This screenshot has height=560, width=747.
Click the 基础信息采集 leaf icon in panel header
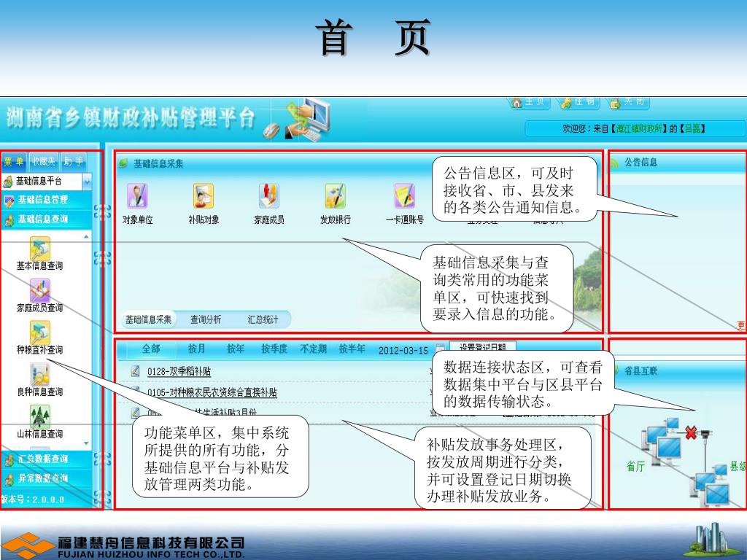click(123, 163)
